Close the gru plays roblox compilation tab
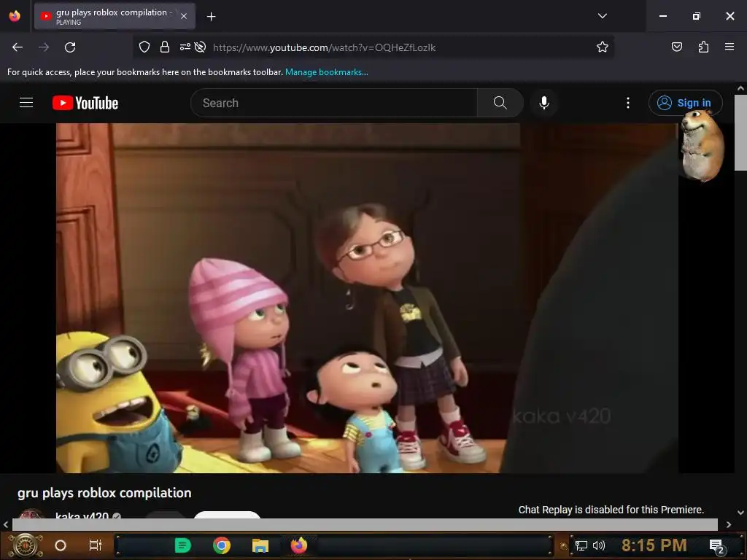 [184, 16]
